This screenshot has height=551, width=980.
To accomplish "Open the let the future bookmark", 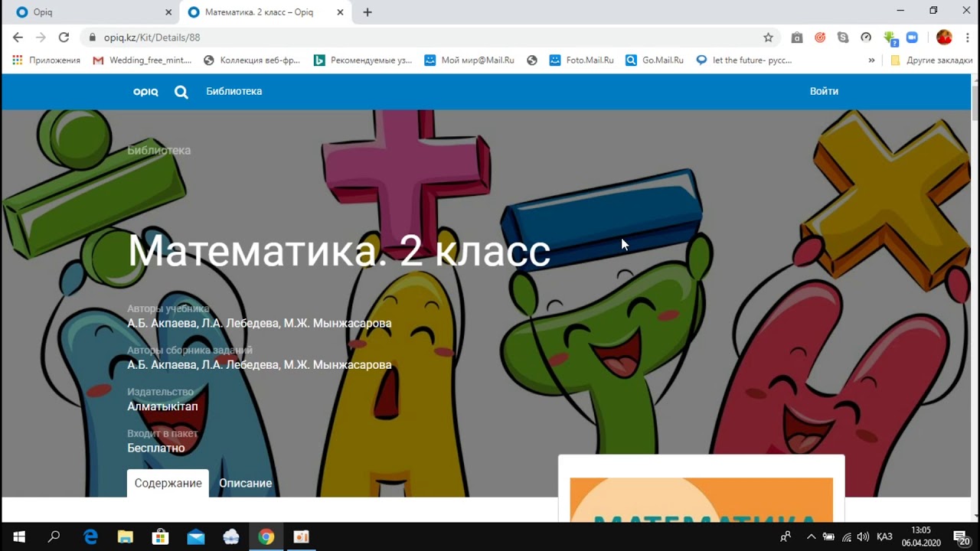I will [744, 60].
